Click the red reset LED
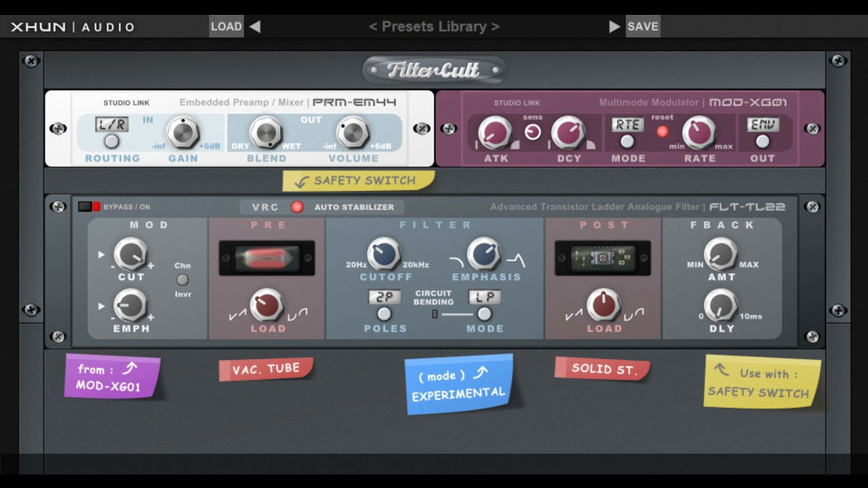Image resolution: width=868 pixels, height=488 pixels. [x=662, y=132]
